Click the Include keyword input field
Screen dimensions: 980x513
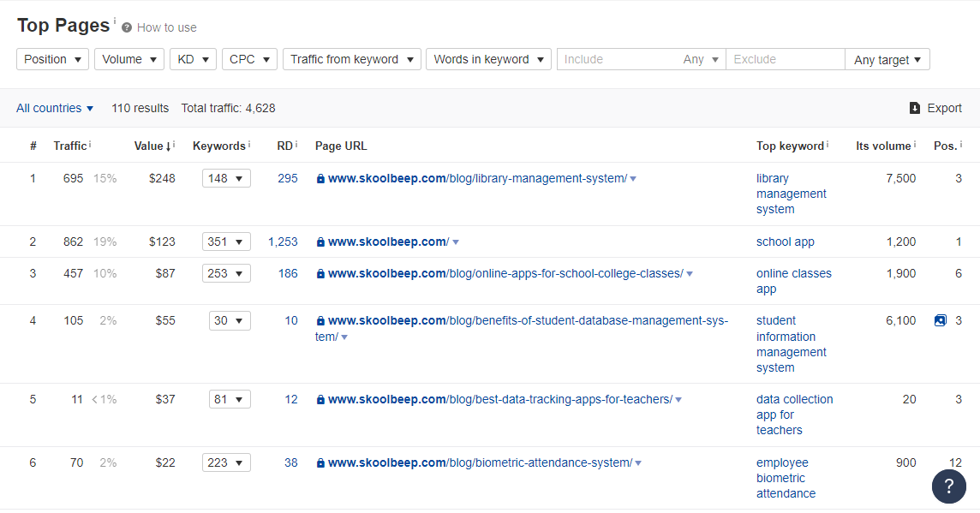coord(617,59)
